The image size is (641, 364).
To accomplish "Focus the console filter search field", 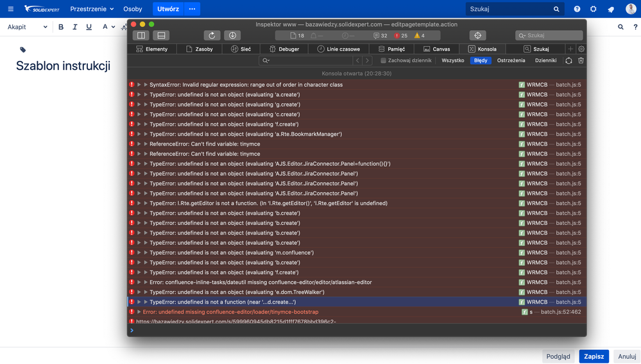I will (x=306, y=60).
